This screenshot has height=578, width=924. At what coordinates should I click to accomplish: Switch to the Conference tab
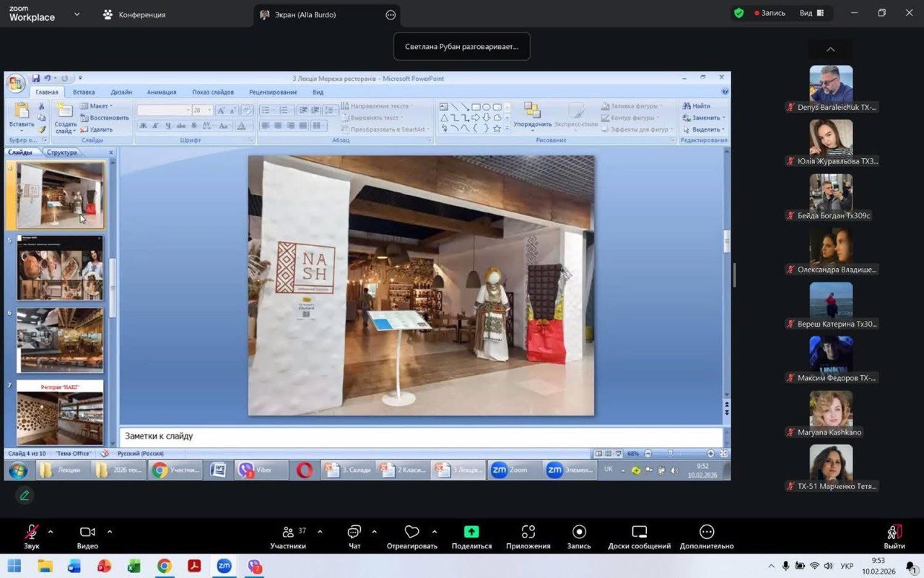[x=134, y=14]
